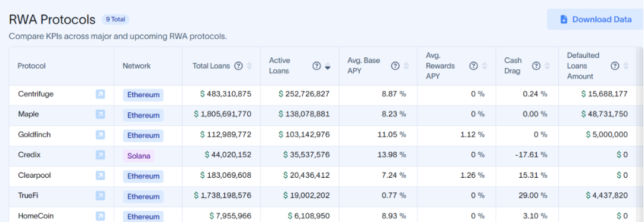The image size is (644, 222).
Task: Click the Network column header
Action: click(137, 66)
